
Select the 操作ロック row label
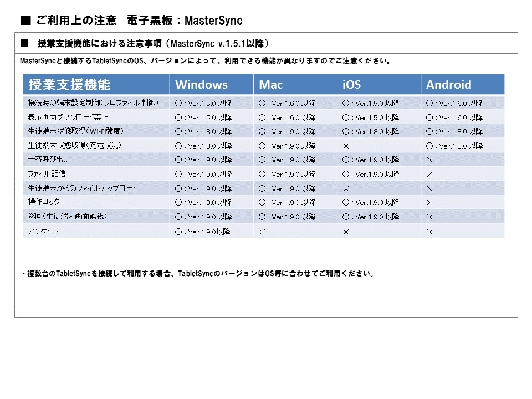pyautogui.click(x=44, y=202)
